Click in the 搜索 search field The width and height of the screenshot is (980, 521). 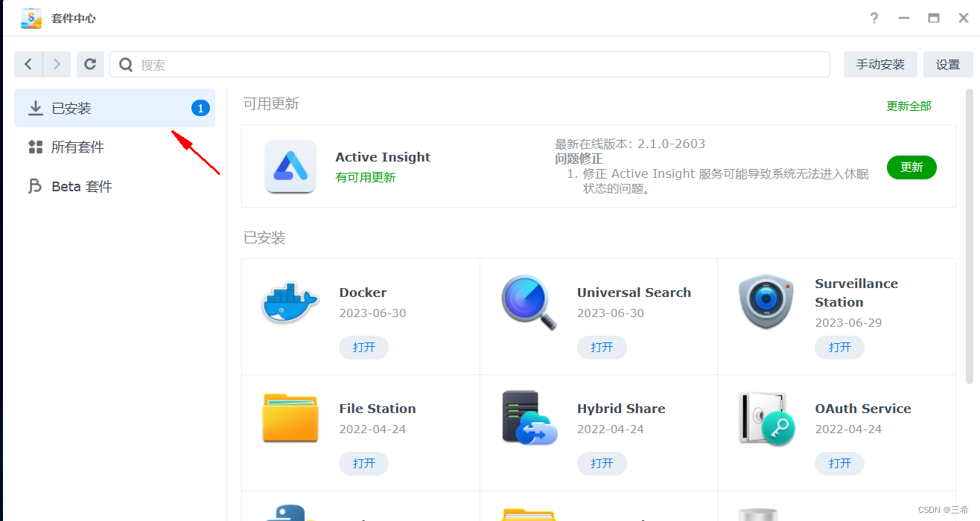pyautogui.click(x=470, y=65)
